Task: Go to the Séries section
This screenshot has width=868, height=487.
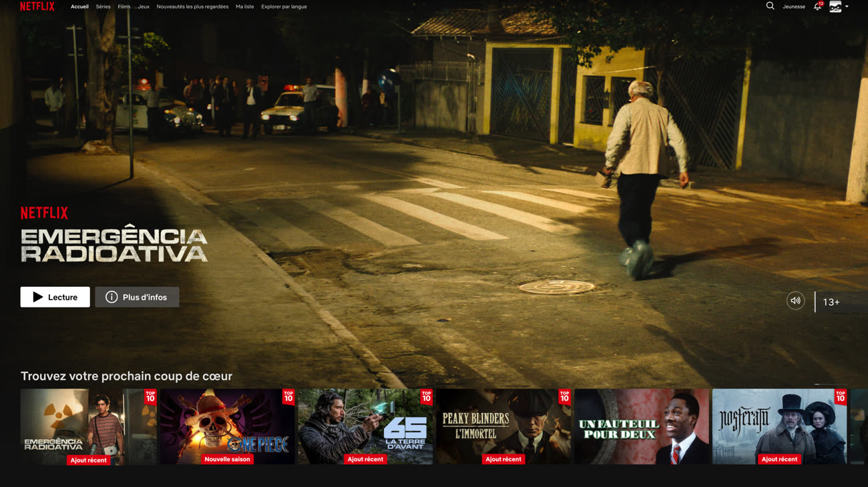Action: point(103,7)
